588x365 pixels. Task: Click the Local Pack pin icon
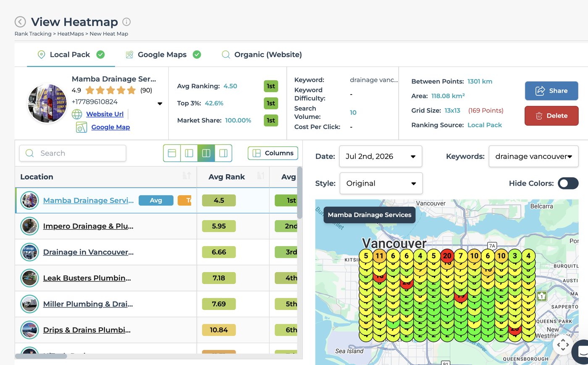tap(41, 55)
